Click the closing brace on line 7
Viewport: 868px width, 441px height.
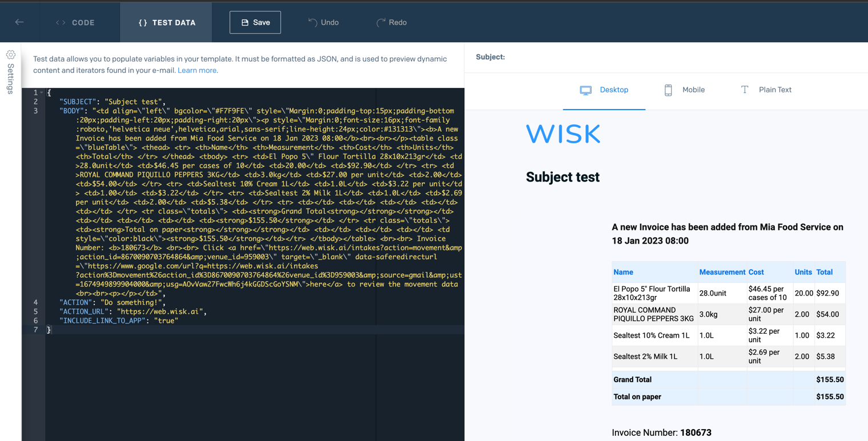click(x=49, y=330)
